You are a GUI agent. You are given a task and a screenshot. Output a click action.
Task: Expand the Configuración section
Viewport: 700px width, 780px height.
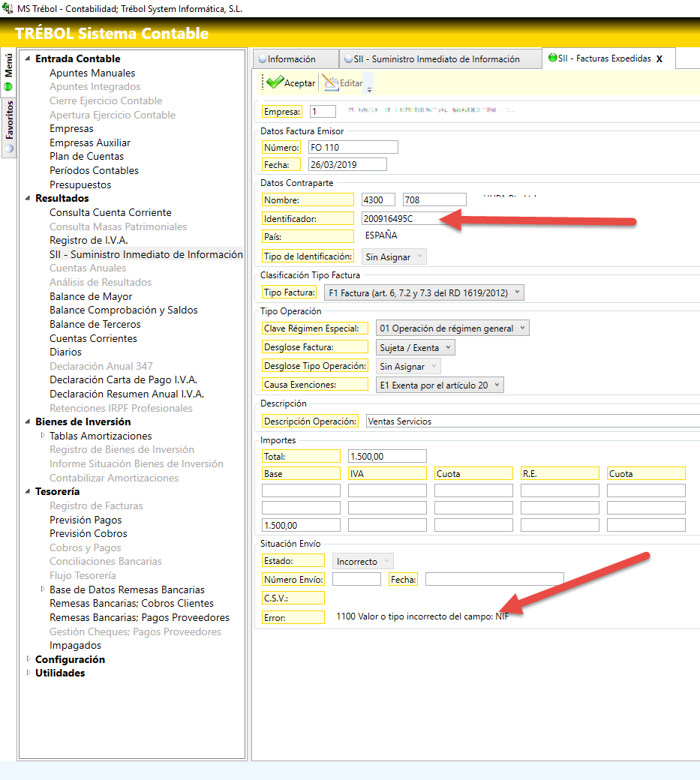pyautogui.click(x=29, y=658)
